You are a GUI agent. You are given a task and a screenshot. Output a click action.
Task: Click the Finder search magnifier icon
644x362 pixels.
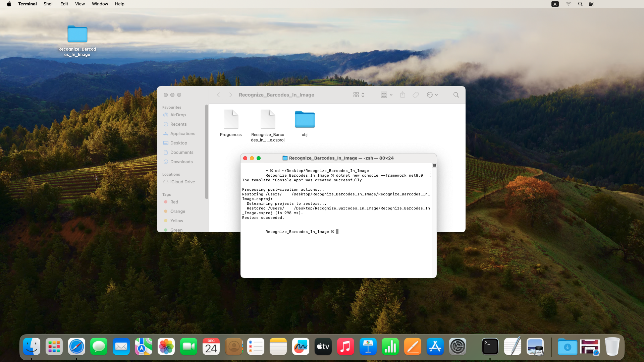456,95
